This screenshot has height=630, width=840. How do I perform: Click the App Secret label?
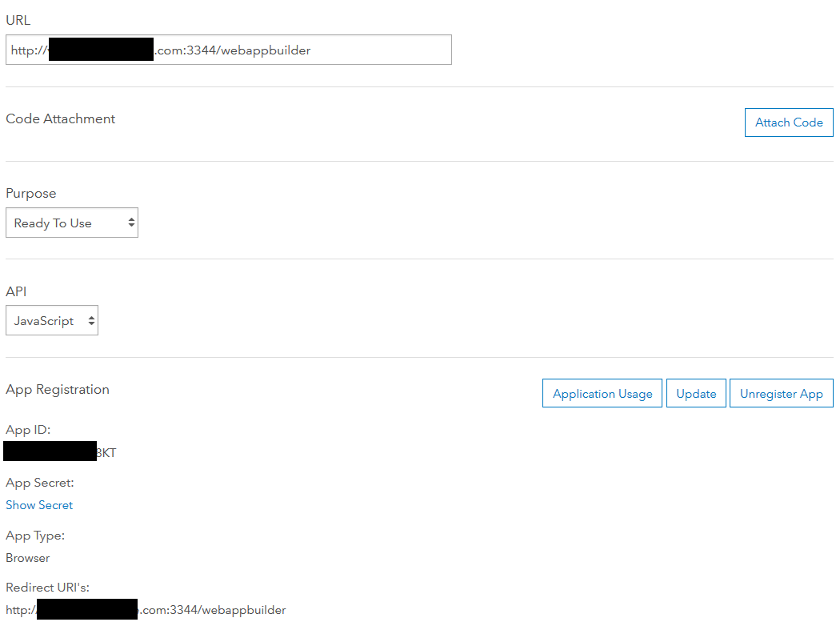[x=40, y=483]
